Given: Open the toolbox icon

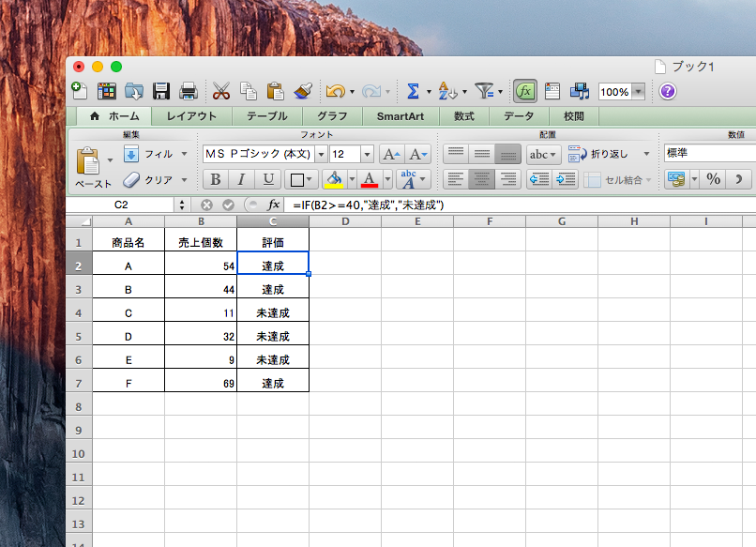Looking at the screenshot, I should click(x=552, y=91).
